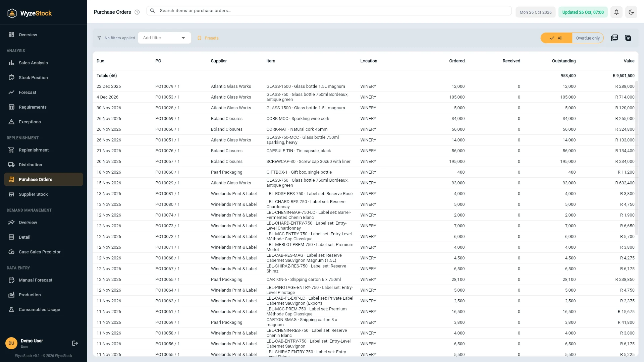
Task: Open the Exceptions page
Action: click(44, 122)
